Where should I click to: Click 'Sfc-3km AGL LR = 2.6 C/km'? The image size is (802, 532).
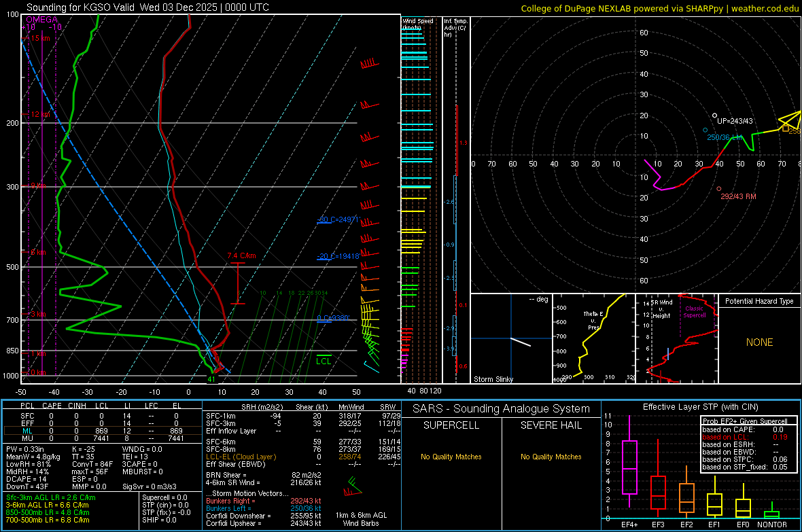[51, 497]
